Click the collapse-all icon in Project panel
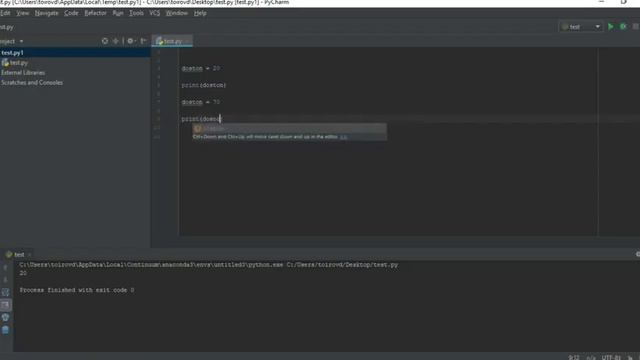 [116, 41]
